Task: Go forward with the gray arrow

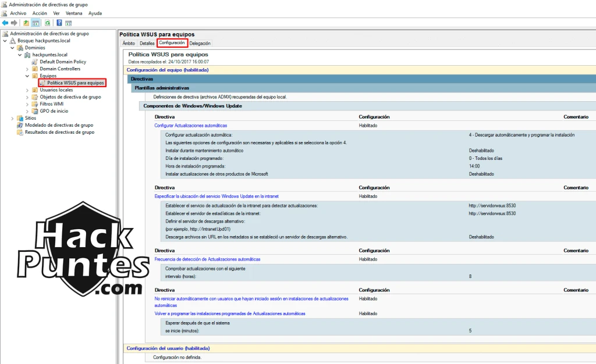Action: pos(14,23)
